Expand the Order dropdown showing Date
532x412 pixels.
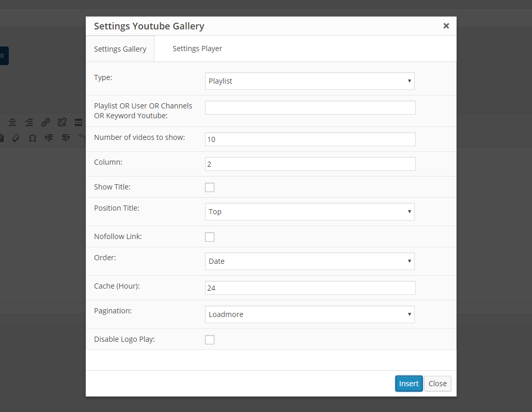[x=310, y=261]
